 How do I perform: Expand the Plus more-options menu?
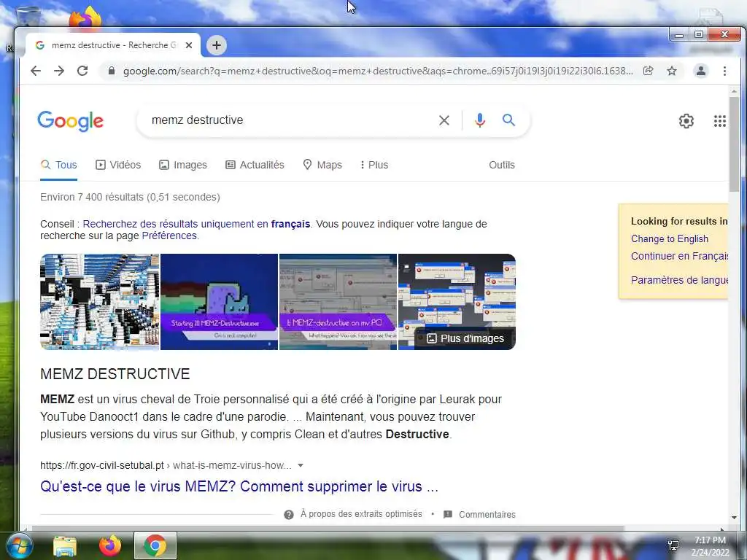pos(374,165)
